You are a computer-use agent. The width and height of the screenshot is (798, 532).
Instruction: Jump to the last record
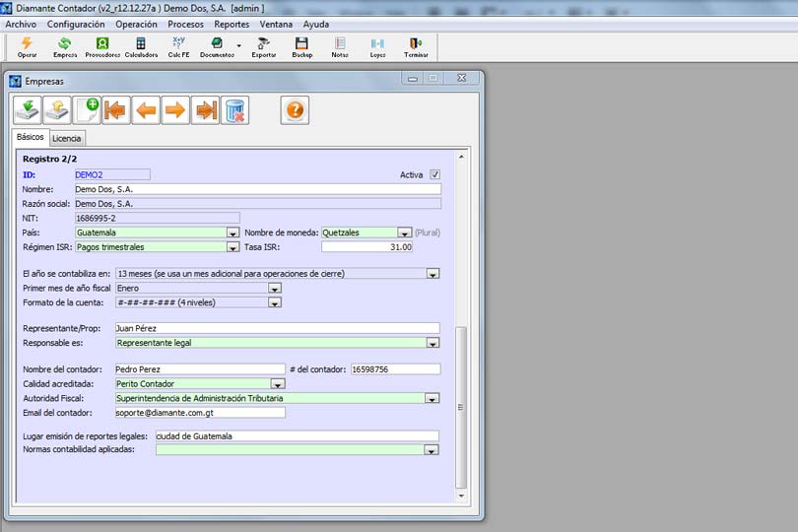click(x=205, y=110)
